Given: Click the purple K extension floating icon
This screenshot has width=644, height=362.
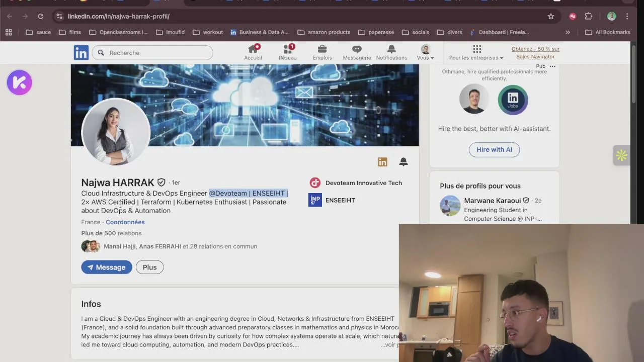Looking at the screenshot, I should pos(20,82).
